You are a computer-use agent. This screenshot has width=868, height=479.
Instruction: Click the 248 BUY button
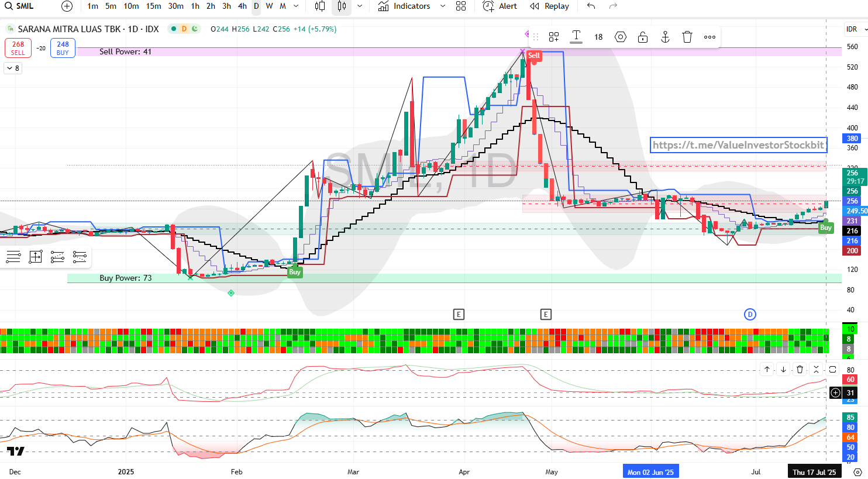click(63, 48)
